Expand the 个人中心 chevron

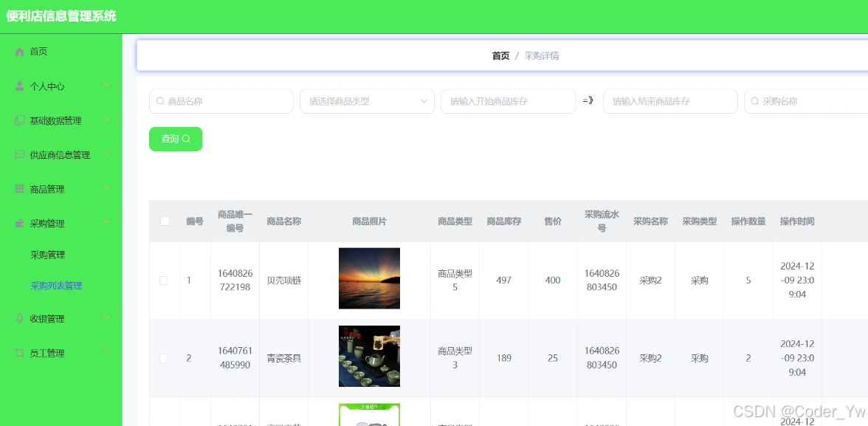(107, 85)
